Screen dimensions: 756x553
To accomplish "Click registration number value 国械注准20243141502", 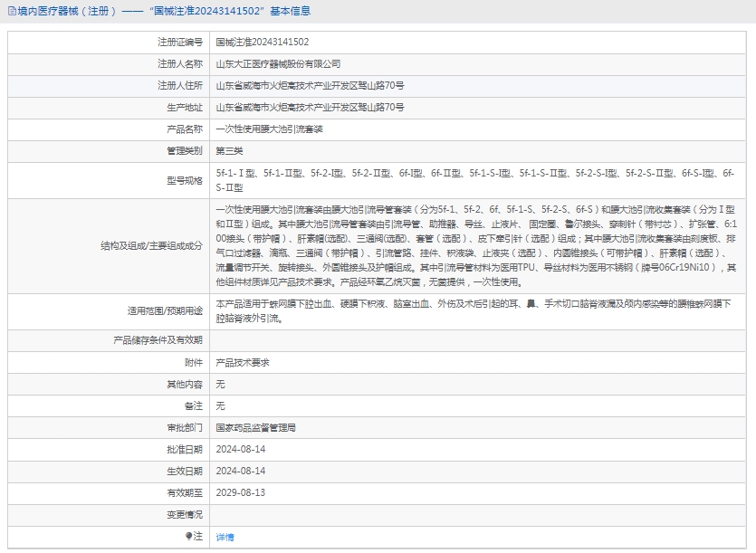I will click(262, 42).
